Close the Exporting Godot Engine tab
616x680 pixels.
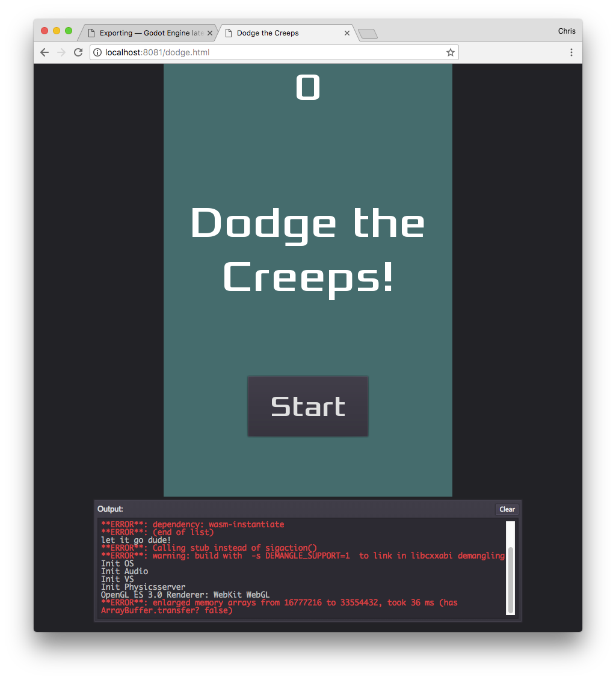coord(210,33)
